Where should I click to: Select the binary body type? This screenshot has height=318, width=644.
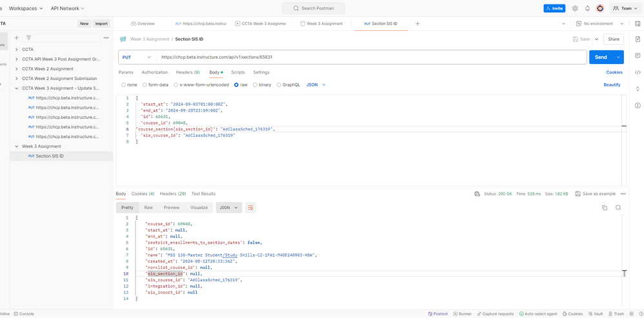pos(263,85)
